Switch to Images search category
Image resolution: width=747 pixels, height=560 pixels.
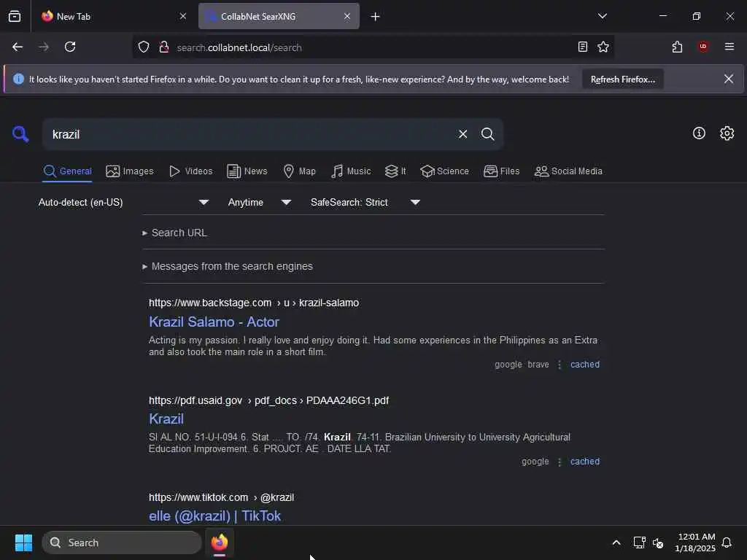click(130, 171)
